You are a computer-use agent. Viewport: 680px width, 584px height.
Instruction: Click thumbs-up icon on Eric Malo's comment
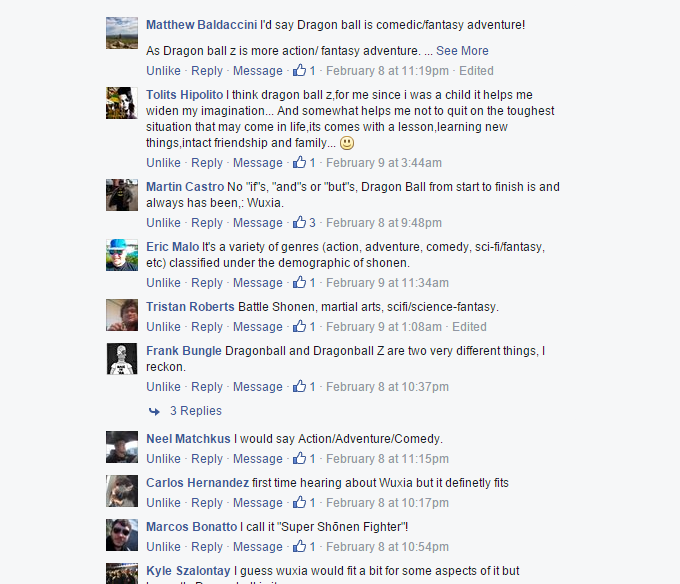299,282
